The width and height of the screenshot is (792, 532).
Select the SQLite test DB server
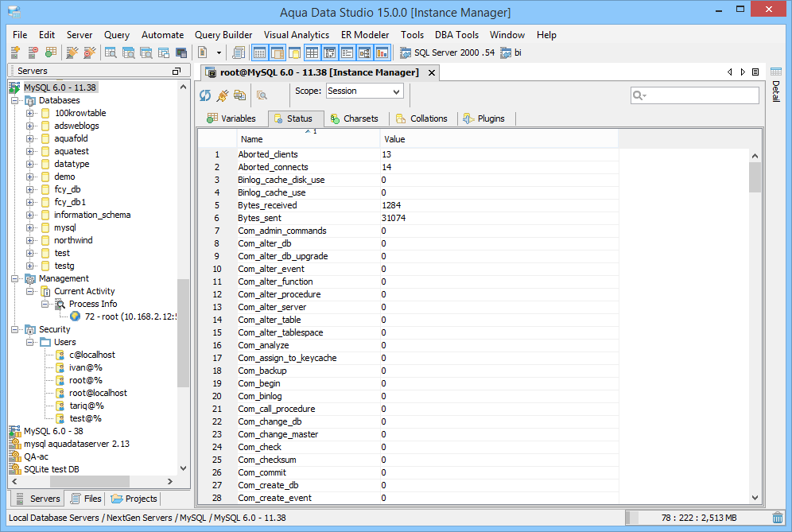(52, 469)
